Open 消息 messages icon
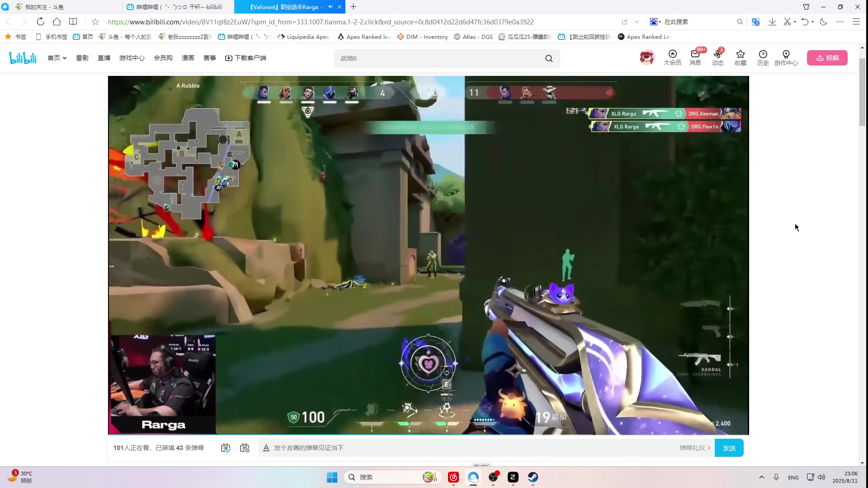868x488 pixels. click(x=695, y=58)
